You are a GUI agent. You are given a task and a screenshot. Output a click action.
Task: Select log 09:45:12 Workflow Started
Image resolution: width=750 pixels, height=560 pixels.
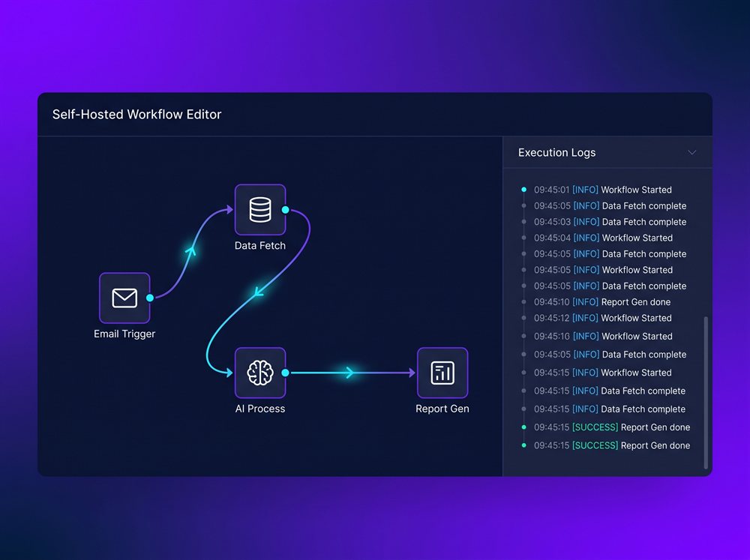point(603,318)
